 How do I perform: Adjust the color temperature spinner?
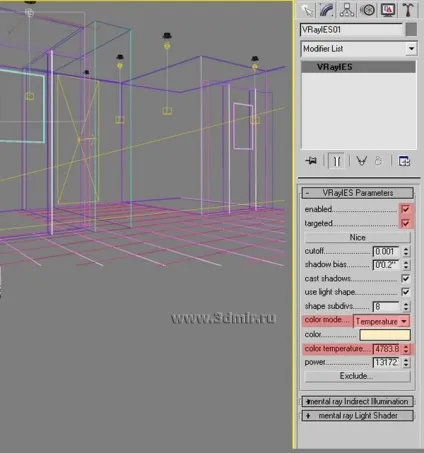tap(406, 349)
